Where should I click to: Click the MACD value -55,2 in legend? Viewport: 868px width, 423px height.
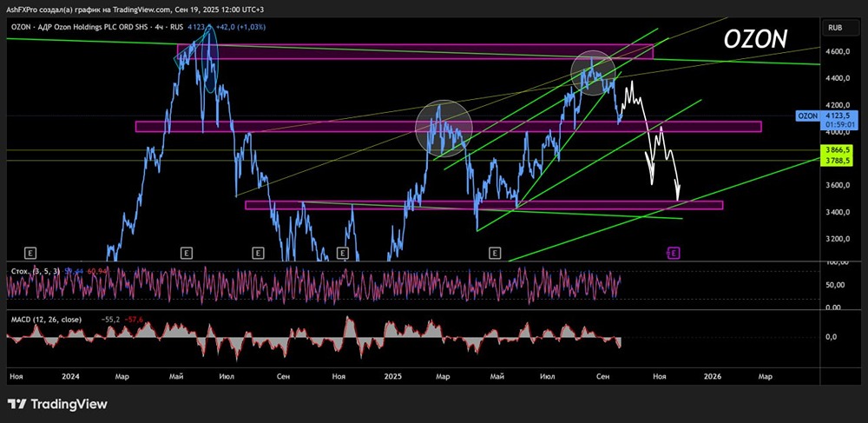tap(111, 320)
